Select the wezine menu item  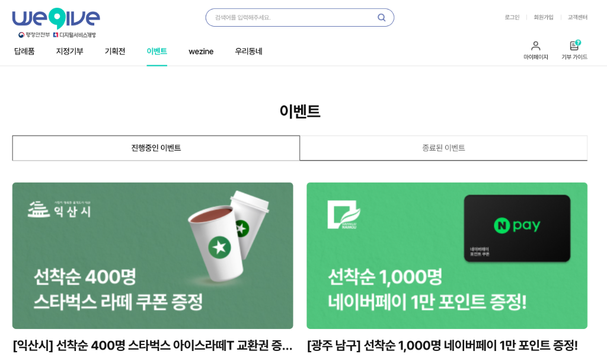tap(201, 52)
